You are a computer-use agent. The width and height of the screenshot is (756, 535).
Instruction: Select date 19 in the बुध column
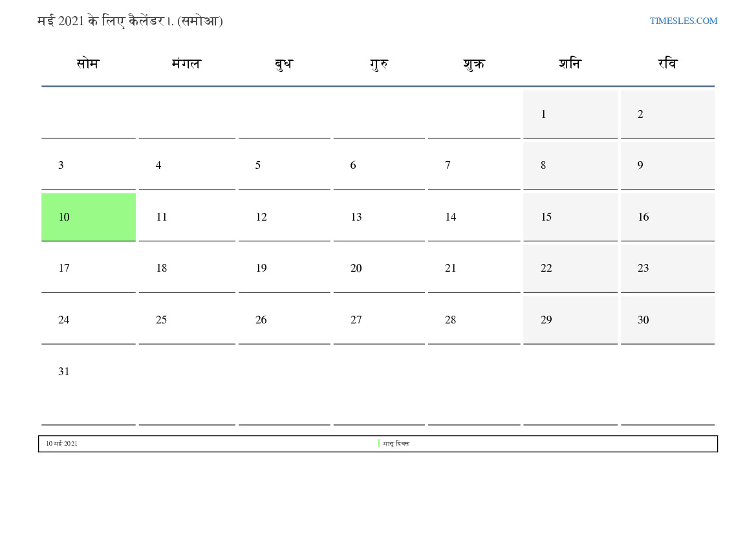click(261, 268)
